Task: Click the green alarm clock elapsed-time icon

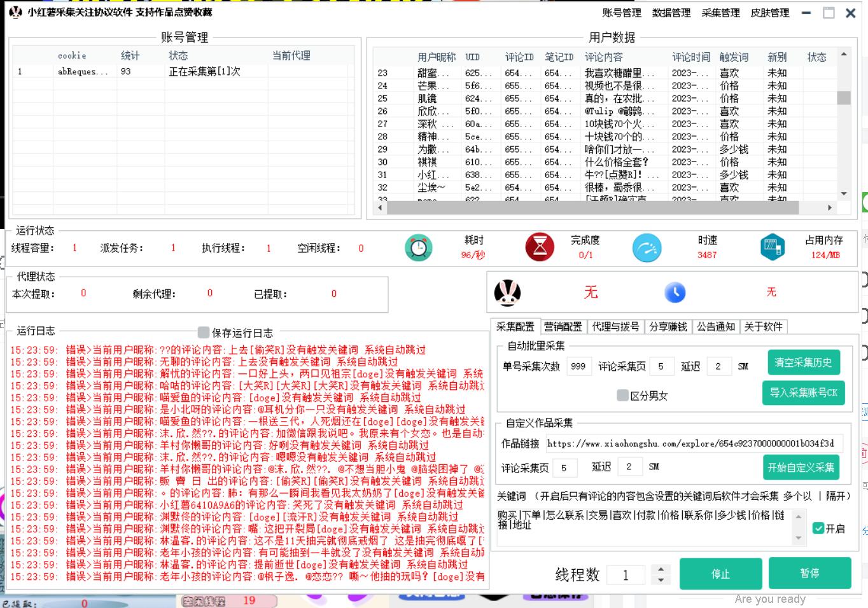Action: 418,248
